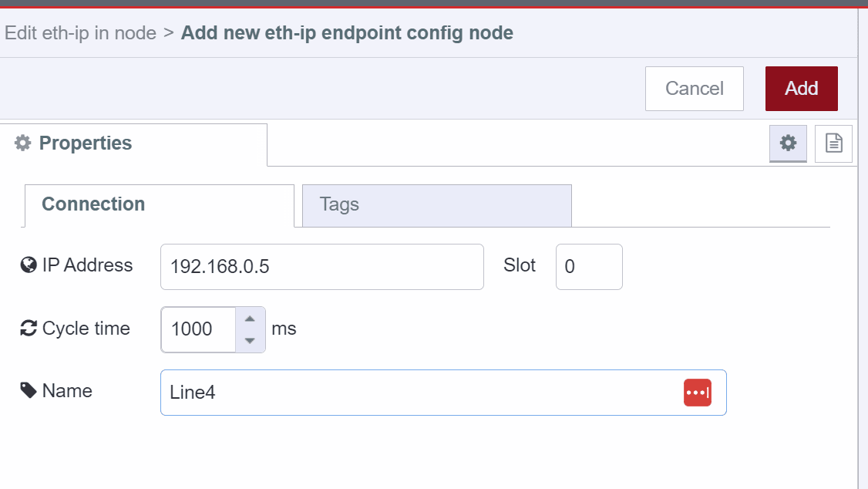The image size is (868, 489).
Task: Decrement the Cycle time with the down arrow
Action: (249, 339)
